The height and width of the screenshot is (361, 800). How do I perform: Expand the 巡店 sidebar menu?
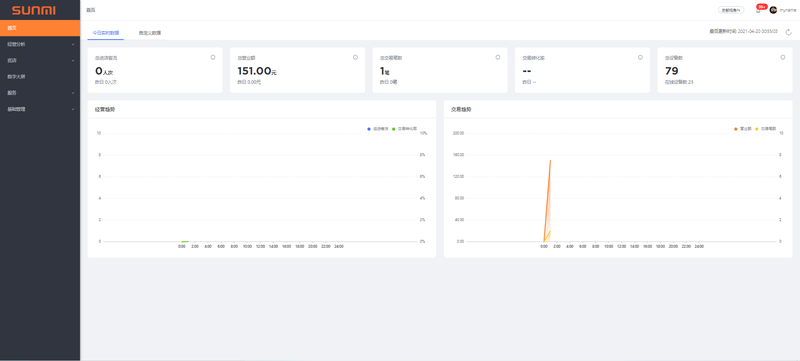[x=40, y=61]
